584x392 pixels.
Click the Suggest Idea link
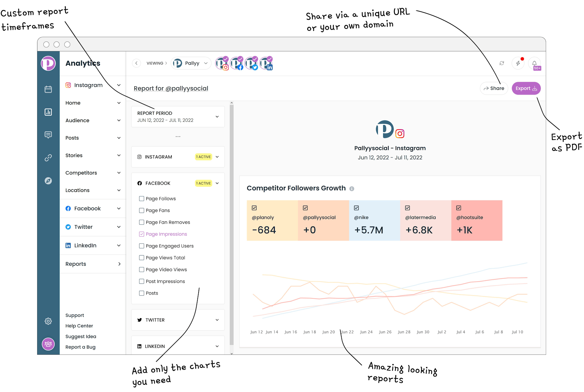81,336
